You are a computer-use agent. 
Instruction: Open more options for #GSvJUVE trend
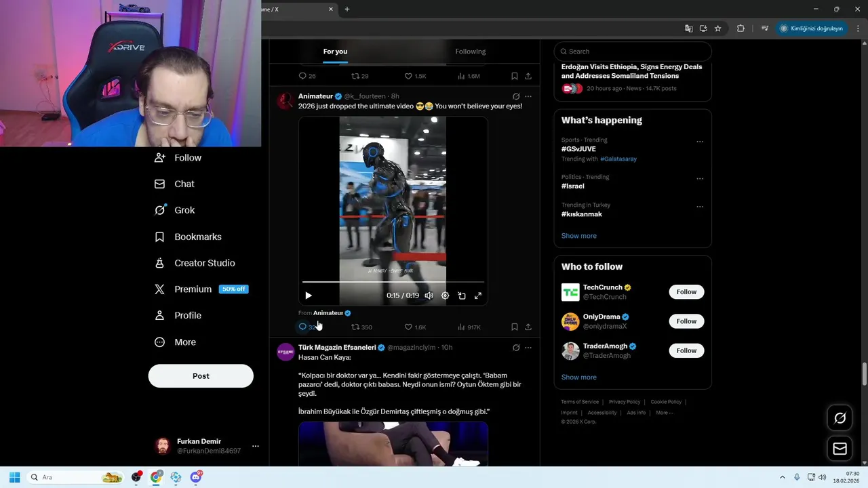(x=700, y=142)
